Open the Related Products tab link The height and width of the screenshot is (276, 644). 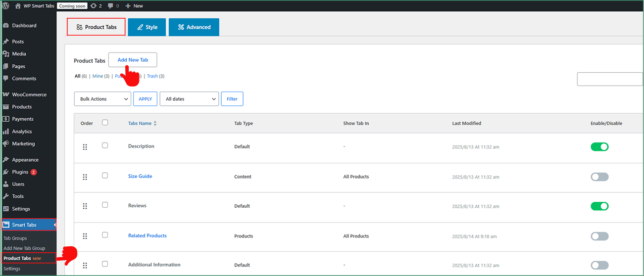(148, 235)
